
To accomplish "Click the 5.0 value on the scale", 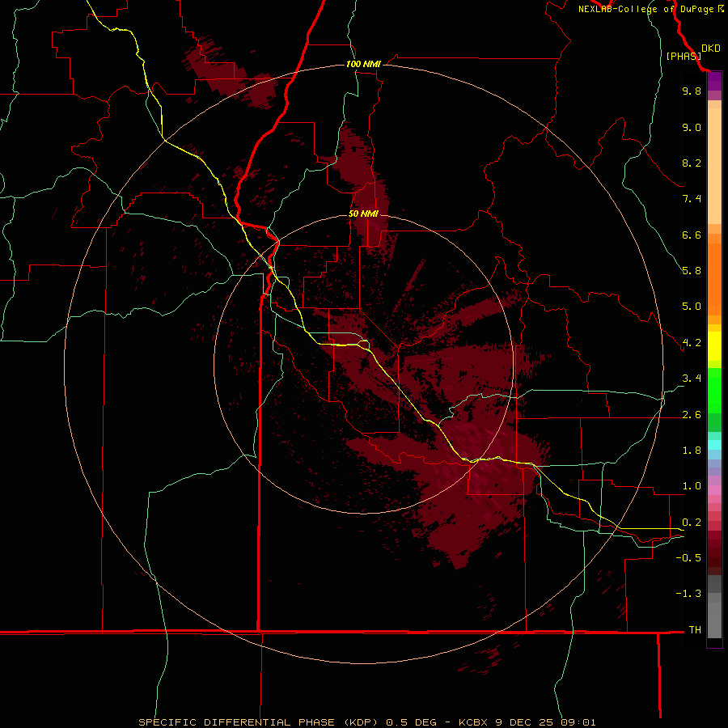I will (692, 307).
